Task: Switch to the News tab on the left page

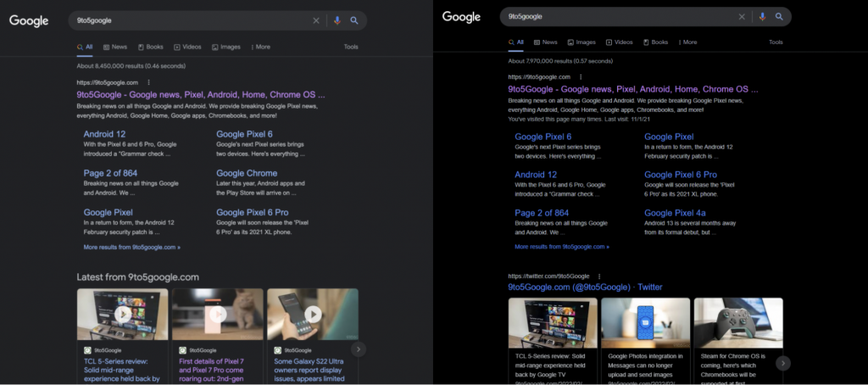Action: click(x=115, y=47)
